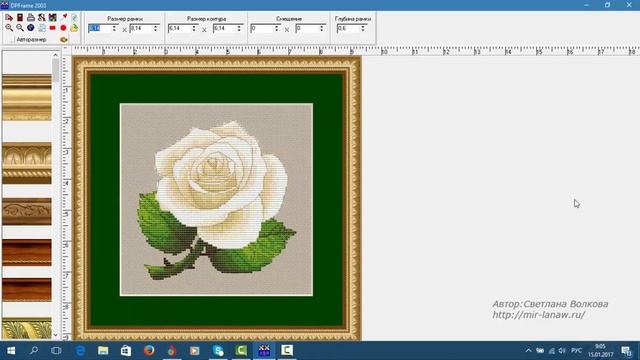
Task: Click the frame list scrollbar thumb
Action: coord(56,70)
